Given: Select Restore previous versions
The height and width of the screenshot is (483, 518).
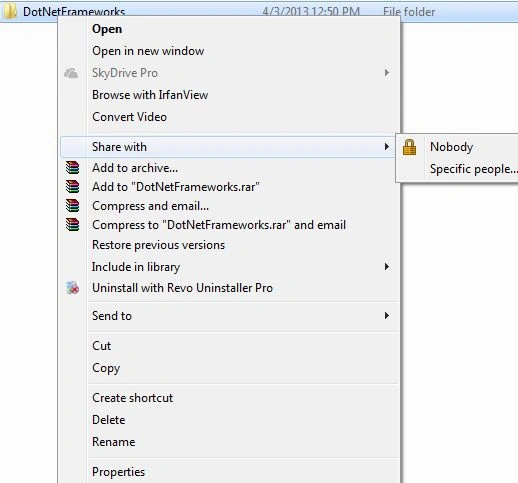Looking at the screenshot, I should (158, 245).
